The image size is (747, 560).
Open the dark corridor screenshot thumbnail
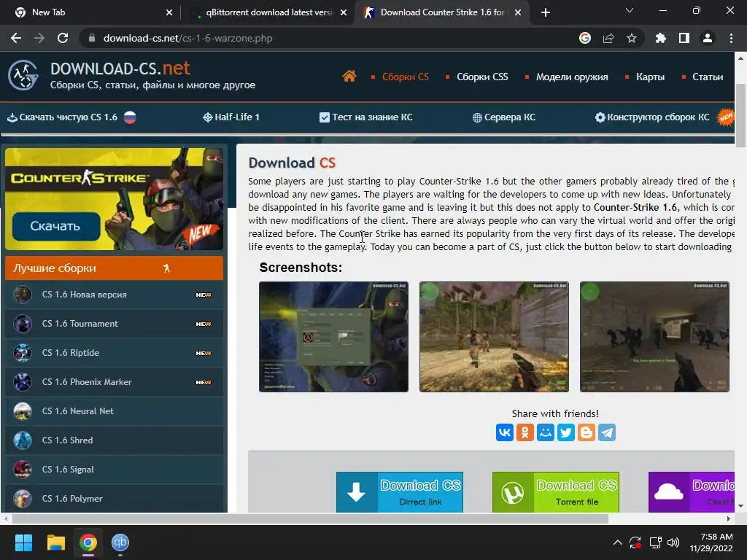click(654, 337)
